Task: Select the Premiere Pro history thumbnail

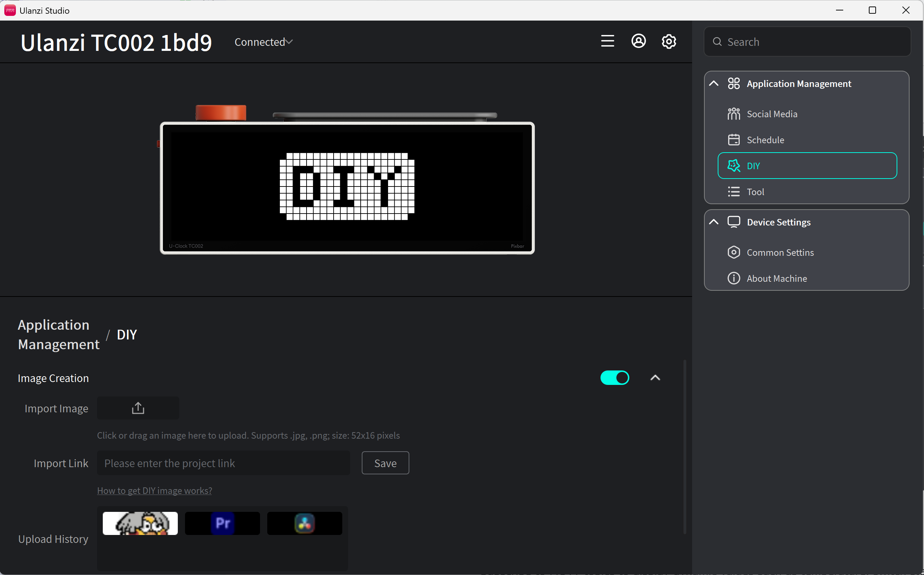Action: click(x=223, y=523)
